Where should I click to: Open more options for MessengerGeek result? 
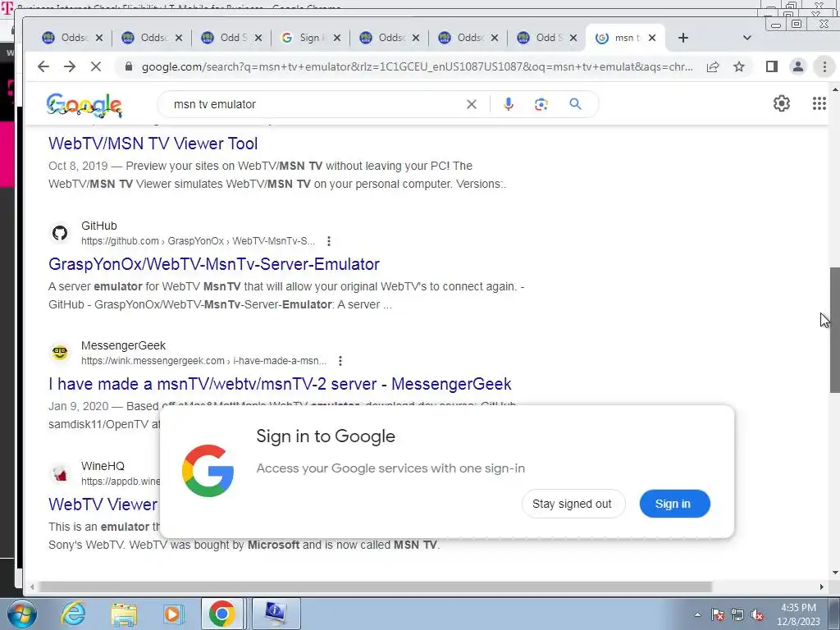point(340,361)
